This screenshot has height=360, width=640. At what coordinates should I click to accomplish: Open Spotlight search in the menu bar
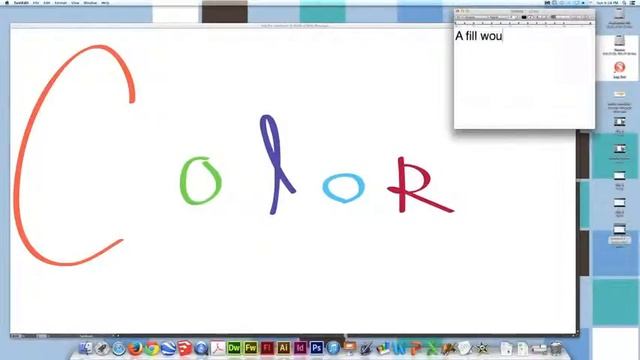pyautogui.click(x=624, y=3)
